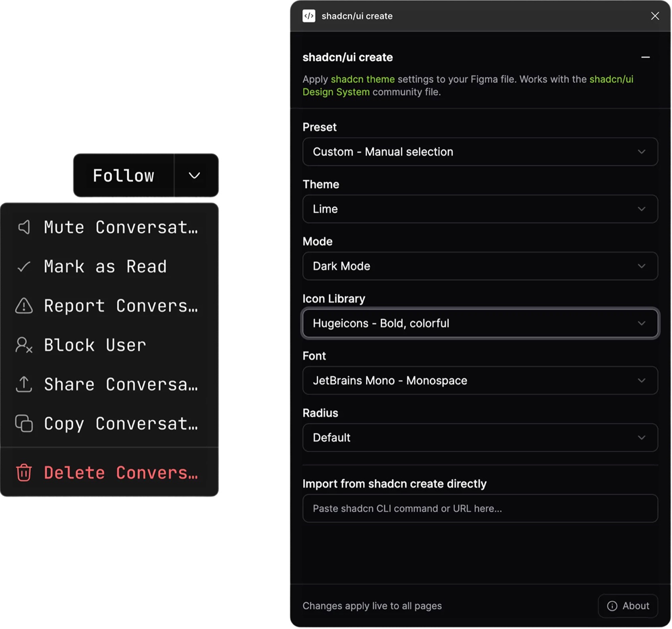Open the Font dropdown showing JetBrains Mono
The image size is (672, 629).
pyautogui.click(x=480, y=380)
